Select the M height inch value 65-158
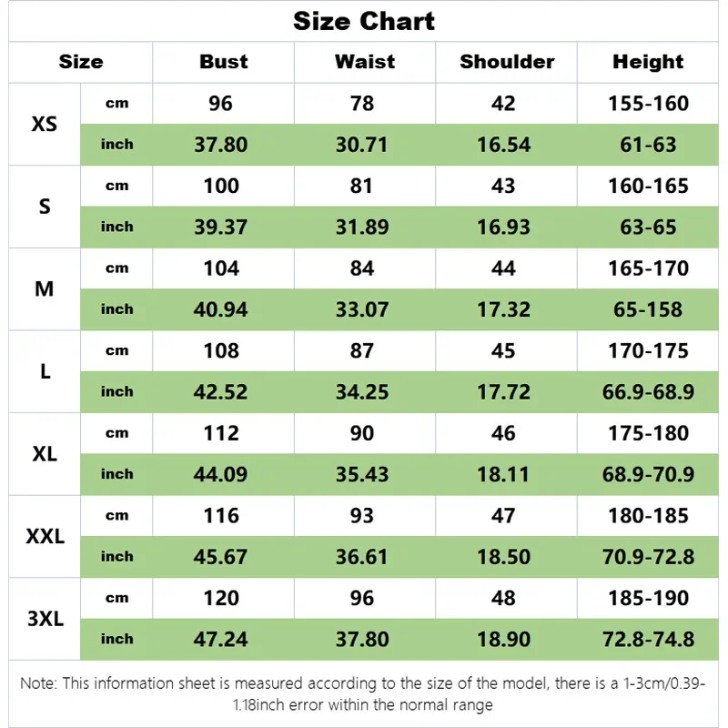728x728 pixels. click(648, 309)
